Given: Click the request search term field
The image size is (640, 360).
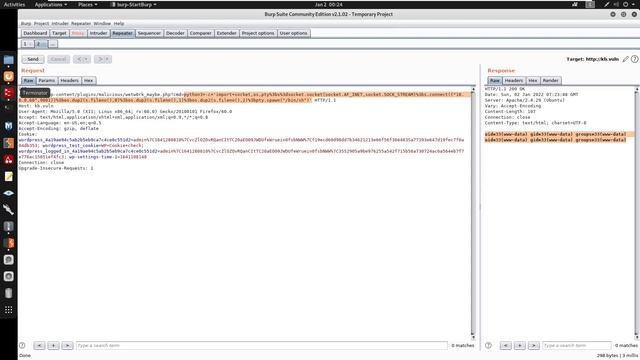Looking at the screenshot, I should (x=262, y=345).
